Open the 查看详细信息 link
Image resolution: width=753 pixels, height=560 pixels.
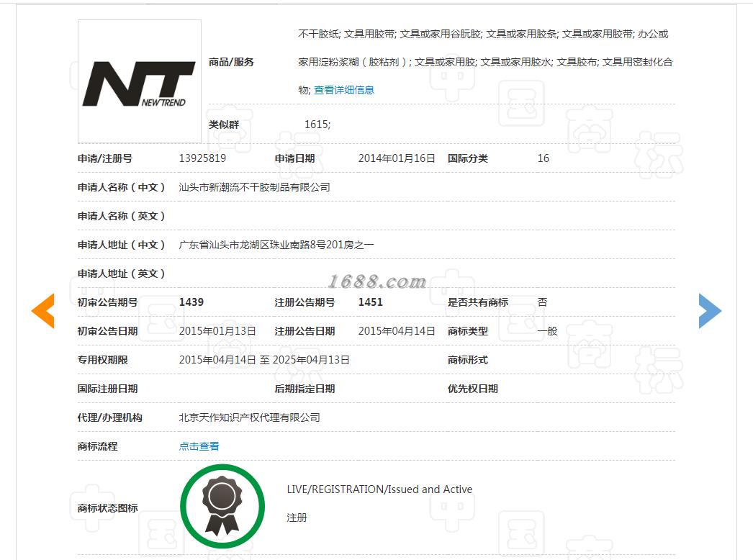pyautogui.click(x=344, y=90)
